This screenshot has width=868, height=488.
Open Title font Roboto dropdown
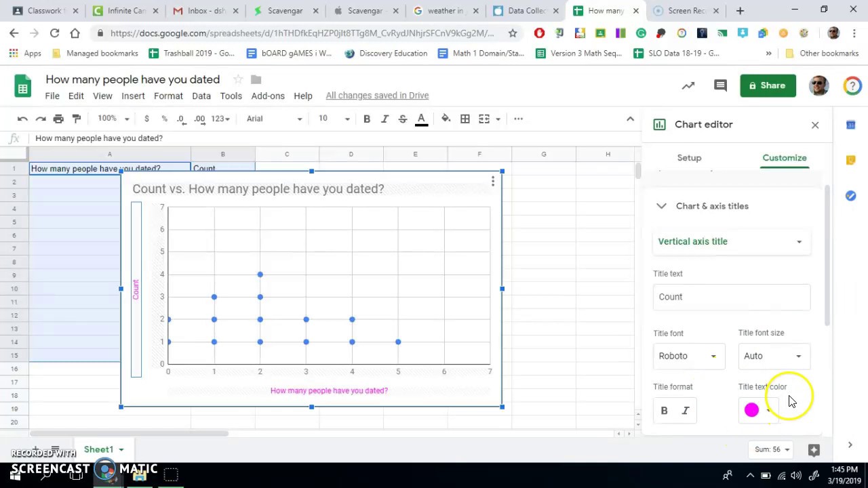point(688,356)
